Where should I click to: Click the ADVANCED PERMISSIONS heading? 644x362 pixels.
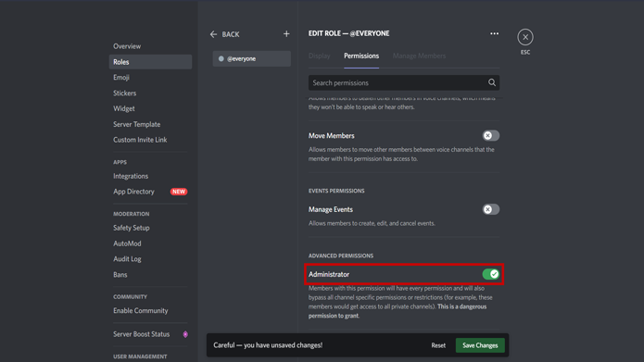341,256
